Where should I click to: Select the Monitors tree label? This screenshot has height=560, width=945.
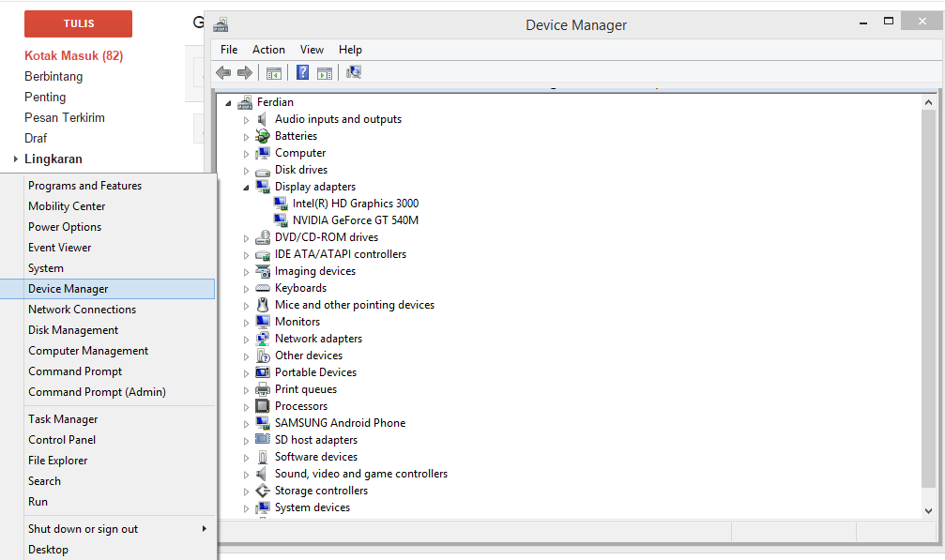coord(297,322)
